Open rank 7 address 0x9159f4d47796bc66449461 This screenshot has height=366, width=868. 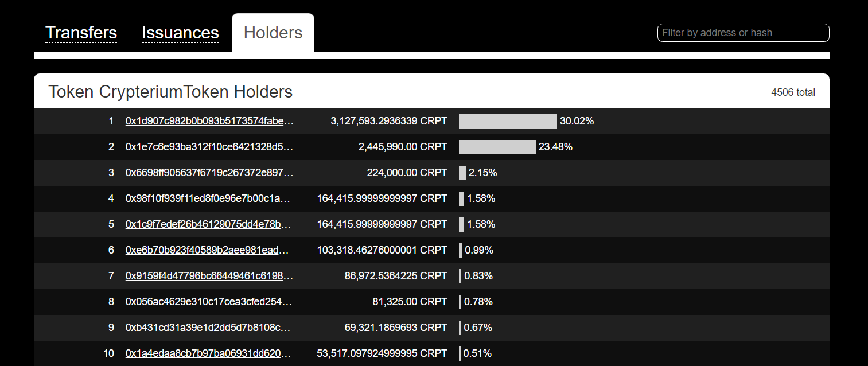coord(209,276)
